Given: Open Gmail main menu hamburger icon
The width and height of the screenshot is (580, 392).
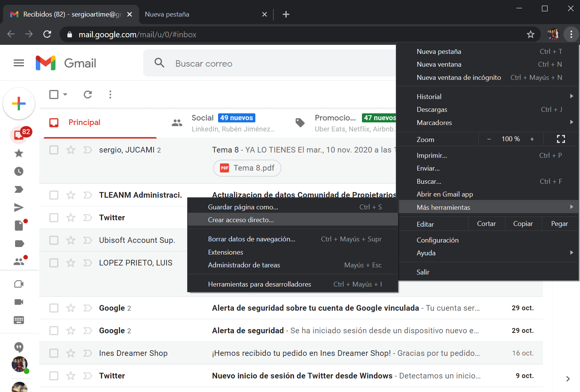Looking at the screenshot, I should tap(19, 63).
